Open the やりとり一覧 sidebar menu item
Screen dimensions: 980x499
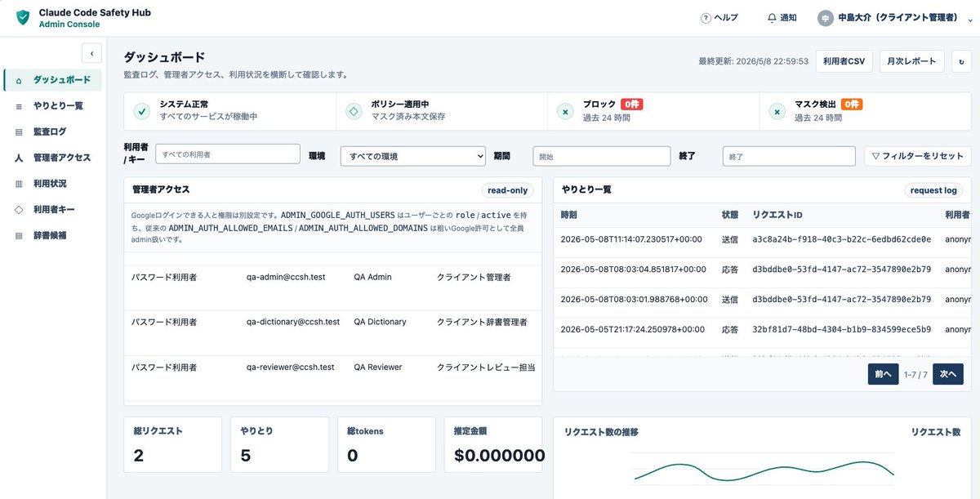(x=53, y=105)
